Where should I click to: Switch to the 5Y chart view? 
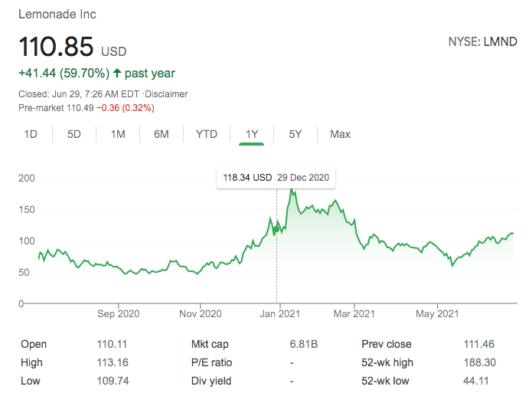(x=295, y=134)
